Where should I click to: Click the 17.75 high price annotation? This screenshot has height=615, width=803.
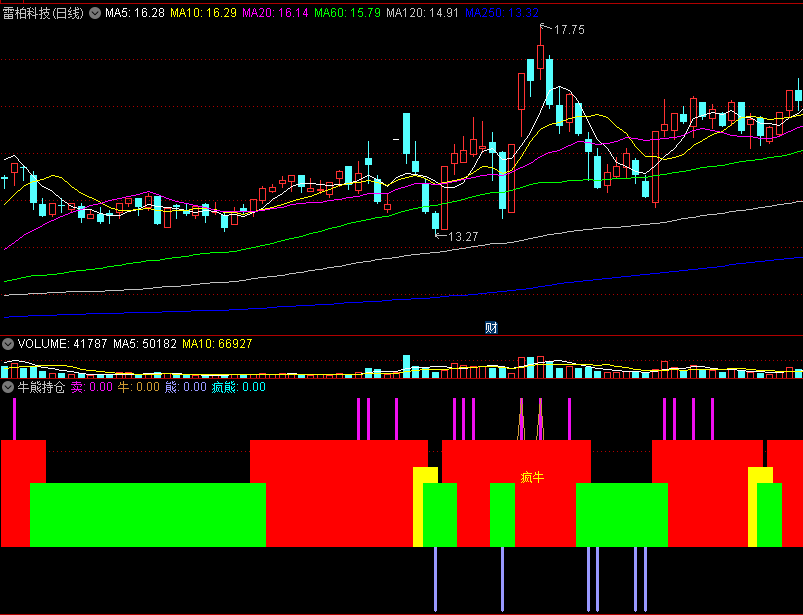569,30
